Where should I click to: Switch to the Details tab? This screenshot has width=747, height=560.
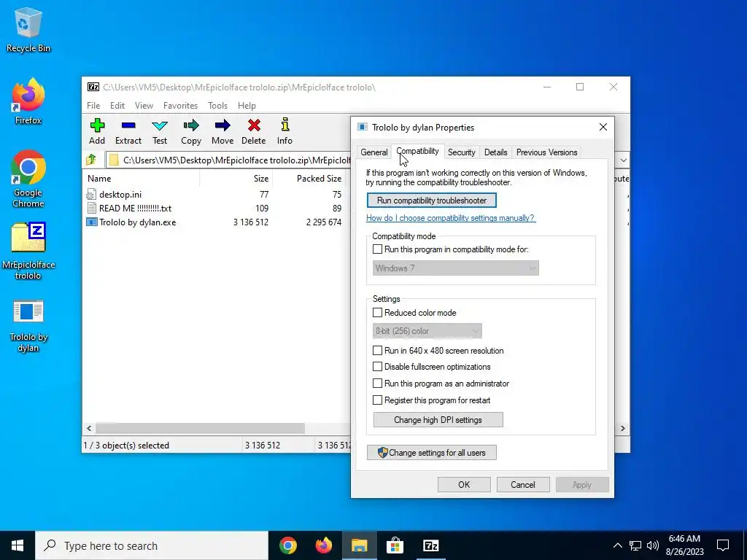495,152
